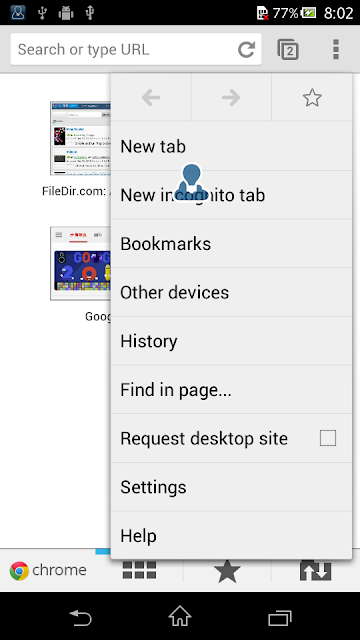Open the FileDir.com page thumbnail

coord(80,139)
